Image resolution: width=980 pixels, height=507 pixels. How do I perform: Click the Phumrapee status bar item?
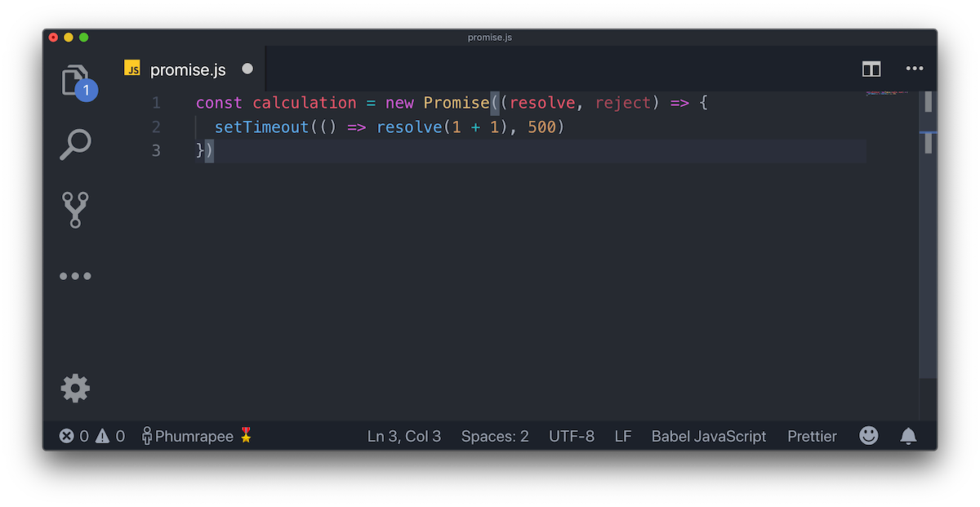click(197, 436)
